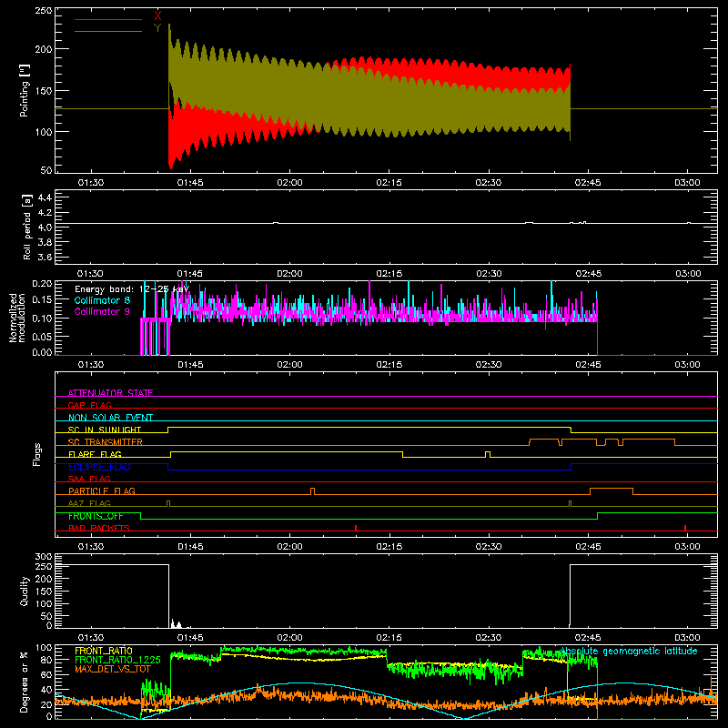This screenshot has width=728, height=728.
Task: Click the 80 tick on the Degrees axis
Action: (x=46, y=660)
